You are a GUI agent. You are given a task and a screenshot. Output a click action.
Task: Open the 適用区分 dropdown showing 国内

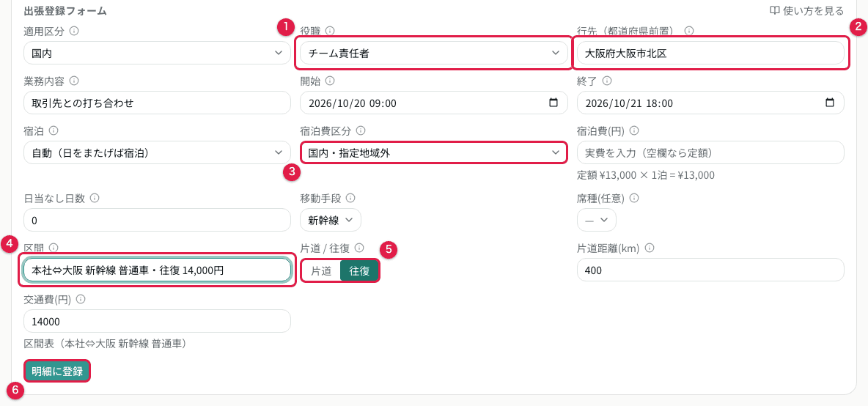(157, 53)
